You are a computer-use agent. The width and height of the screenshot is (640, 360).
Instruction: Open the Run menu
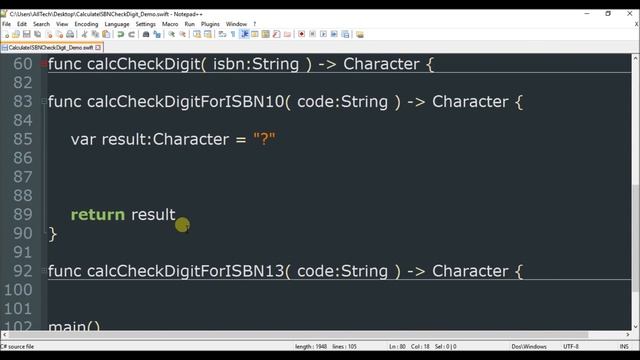click(x=189, y=24)
